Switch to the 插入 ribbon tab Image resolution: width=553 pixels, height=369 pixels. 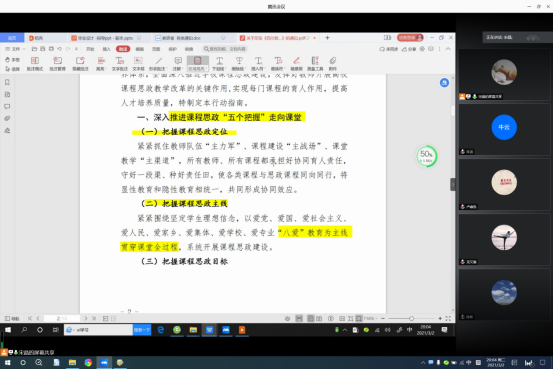(106, 49)
